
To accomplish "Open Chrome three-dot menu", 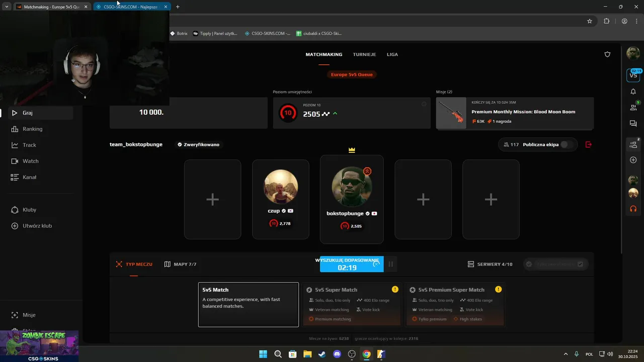I will tap(636, 21).
